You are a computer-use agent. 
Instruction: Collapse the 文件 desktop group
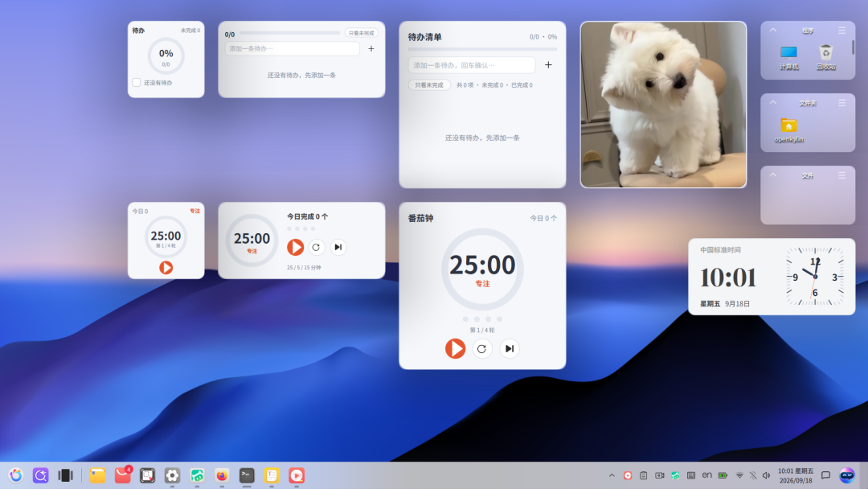point(773,175)
